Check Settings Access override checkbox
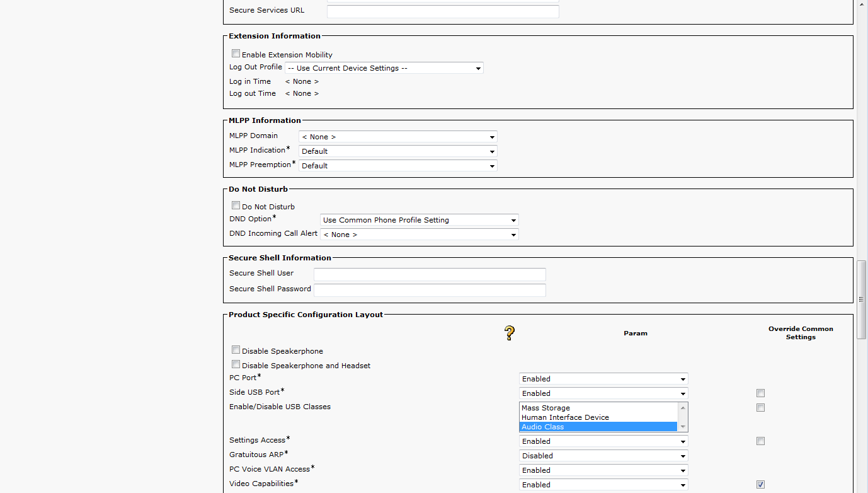The width and height of the screenshot is (868, 493). pos(760,441)
